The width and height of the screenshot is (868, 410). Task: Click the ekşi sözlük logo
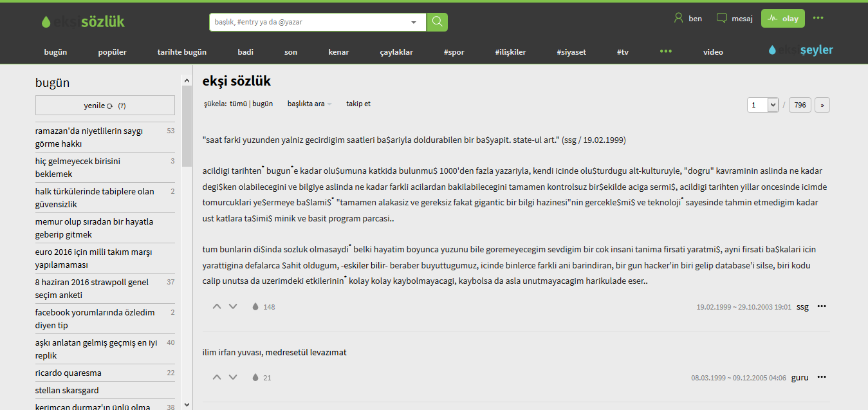coord(83,21)
